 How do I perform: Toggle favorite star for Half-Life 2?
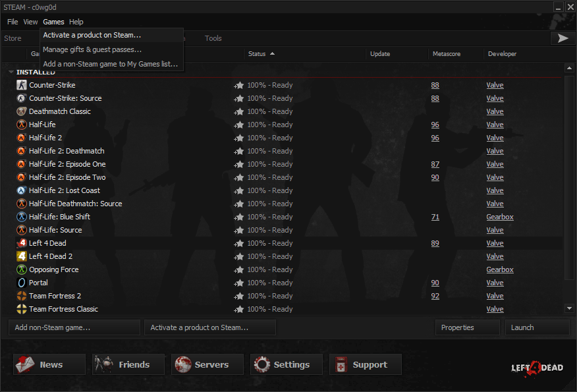click(239, 138)
